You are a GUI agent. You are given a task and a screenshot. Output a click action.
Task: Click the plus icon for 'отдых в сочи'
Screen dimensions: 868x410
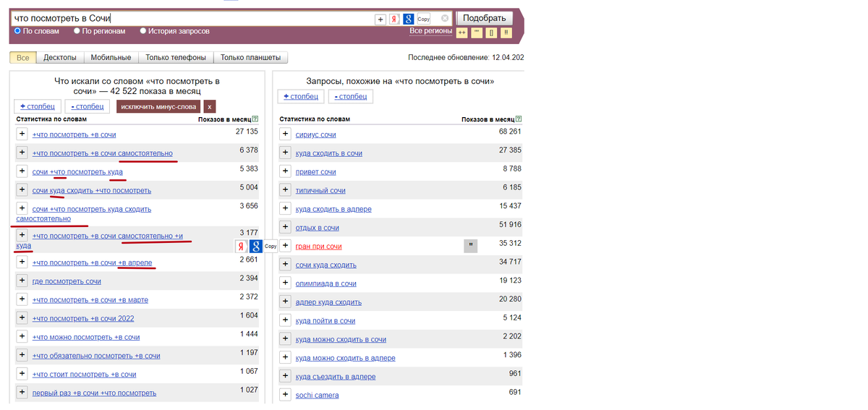pos(285,227)
